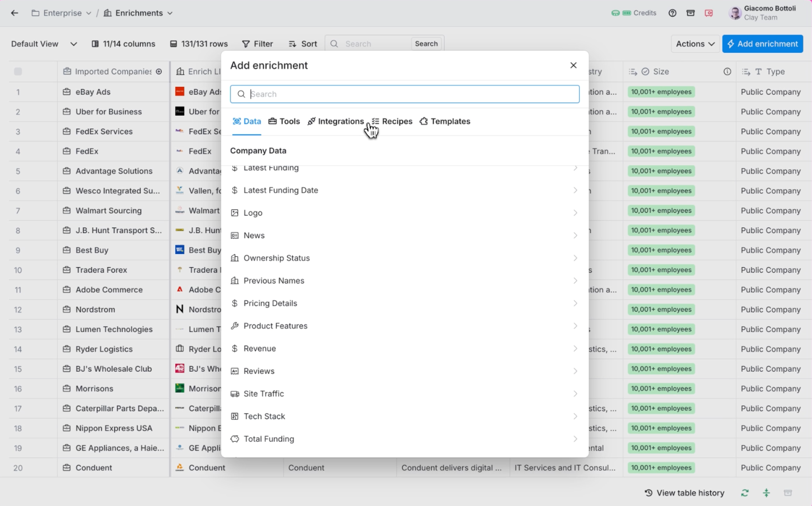Click the Credits indicator icon

(x=621, y=13)
